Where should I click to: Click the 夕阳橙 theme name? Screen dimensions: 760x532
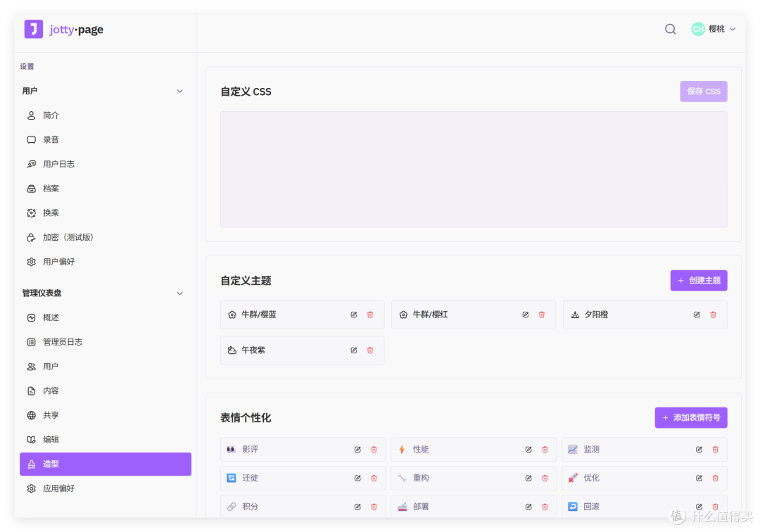596,315
